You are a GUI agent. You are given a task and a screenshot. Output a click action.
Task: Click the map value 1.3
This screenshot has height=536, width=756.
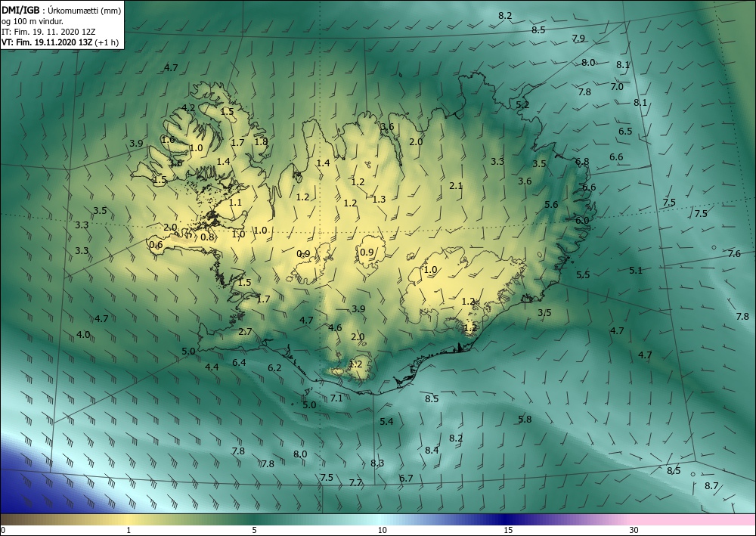click(x=379, y=199)
